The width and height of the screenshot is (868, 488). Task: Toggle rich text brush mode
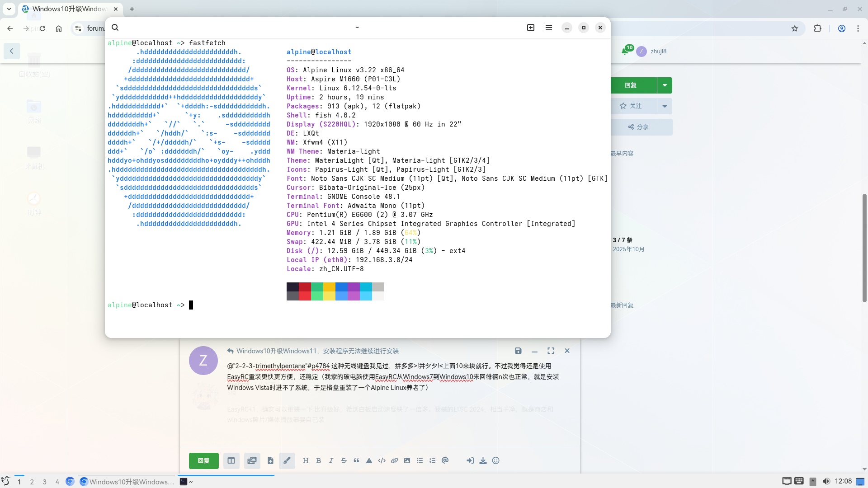click(x=287, y=460)
